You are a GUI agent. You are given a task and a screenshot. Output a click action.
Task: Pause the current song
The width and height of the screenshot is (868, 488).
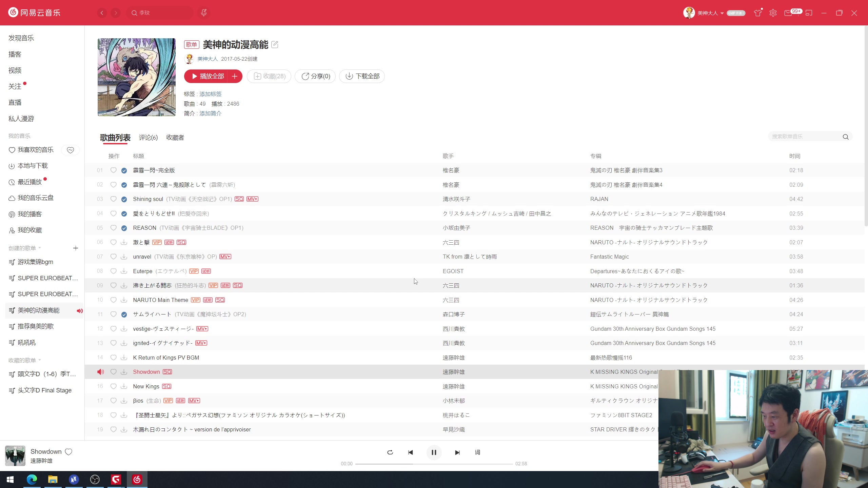point(434,452)
